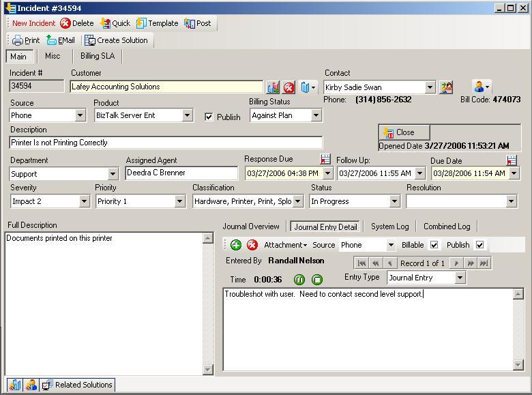Click the Close incident button
This screenshot has width=532, height=395.
[404, 132]
